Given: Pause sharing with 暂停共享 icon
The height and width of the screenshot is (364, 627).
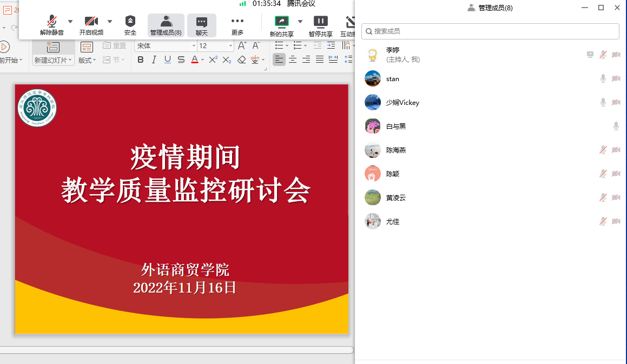Looking at the screenshot, I should point(320,22).
